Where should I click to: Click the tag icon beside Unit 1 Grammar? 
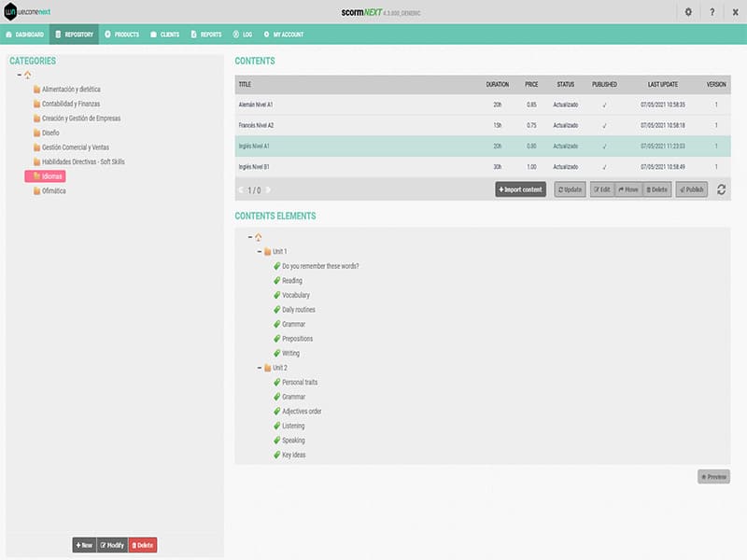(276, 324)
